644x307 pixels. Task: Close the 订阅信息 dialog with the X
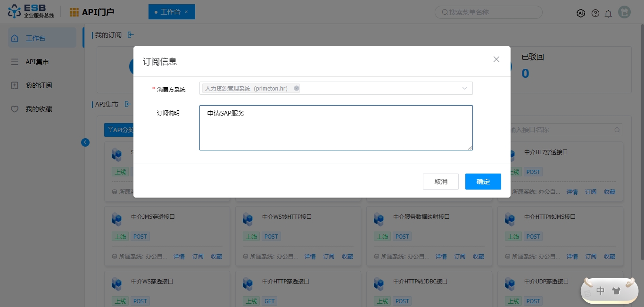coord(496,59)
